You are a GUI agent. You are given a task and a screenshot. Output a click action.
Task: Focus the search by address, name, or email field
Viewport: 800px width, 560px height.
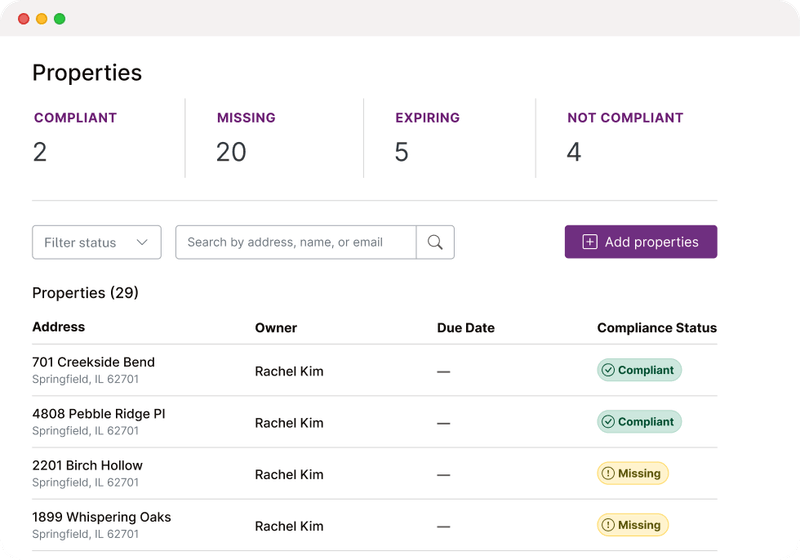[296, 242]
